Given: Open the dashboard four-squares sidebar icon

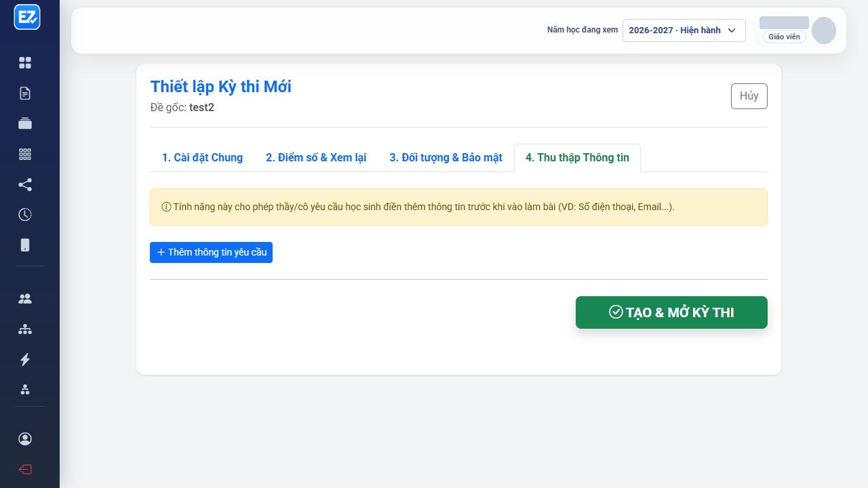Looking at the screenshot, I should [25, 63].
